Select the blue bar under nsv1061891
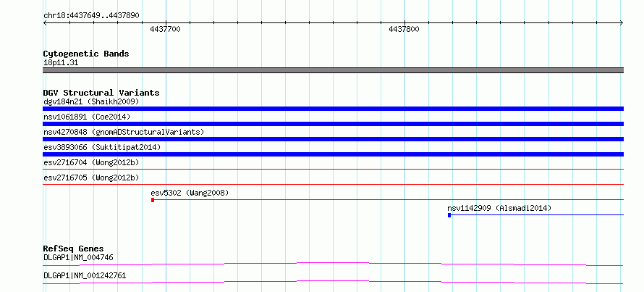This screenshot has width=644, height=292. 333,124
